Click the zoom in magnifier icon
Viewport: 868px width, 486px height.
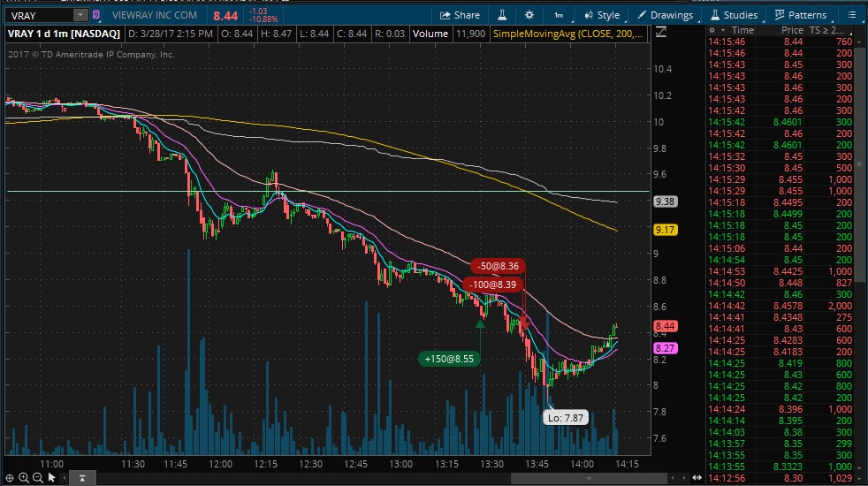[x=23, y=478]
